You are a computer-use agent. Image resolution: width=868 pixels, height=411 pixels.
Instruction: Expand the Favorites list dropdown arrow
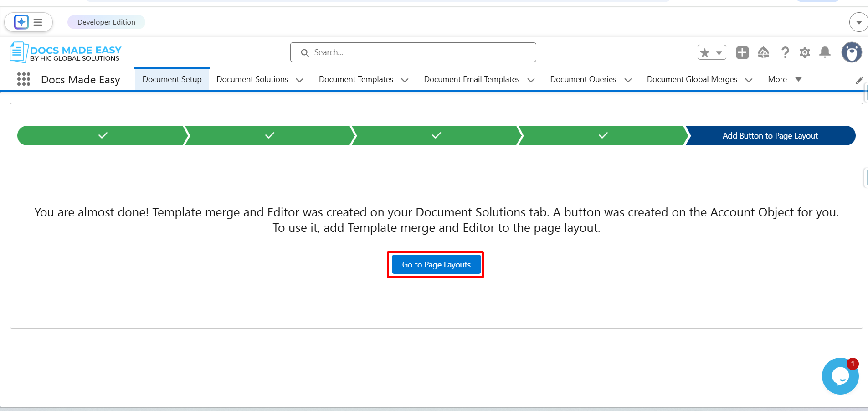719,53
